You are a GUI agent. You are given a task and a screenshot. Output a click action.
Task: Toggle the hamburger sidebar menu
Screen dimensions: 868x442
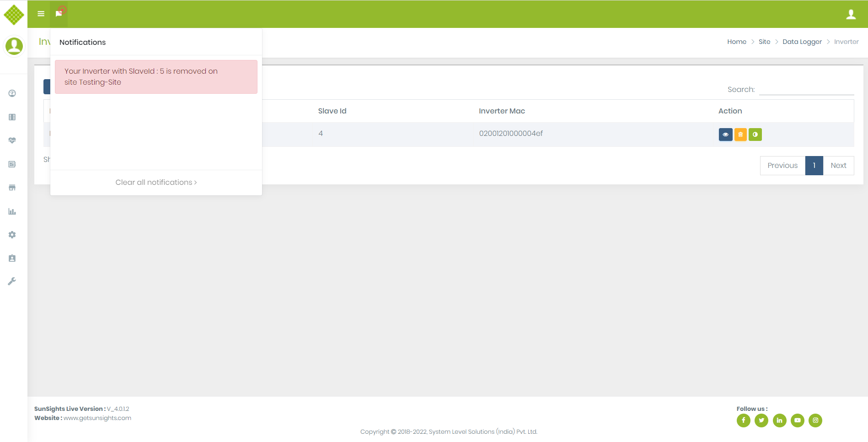tap(41, 14)
